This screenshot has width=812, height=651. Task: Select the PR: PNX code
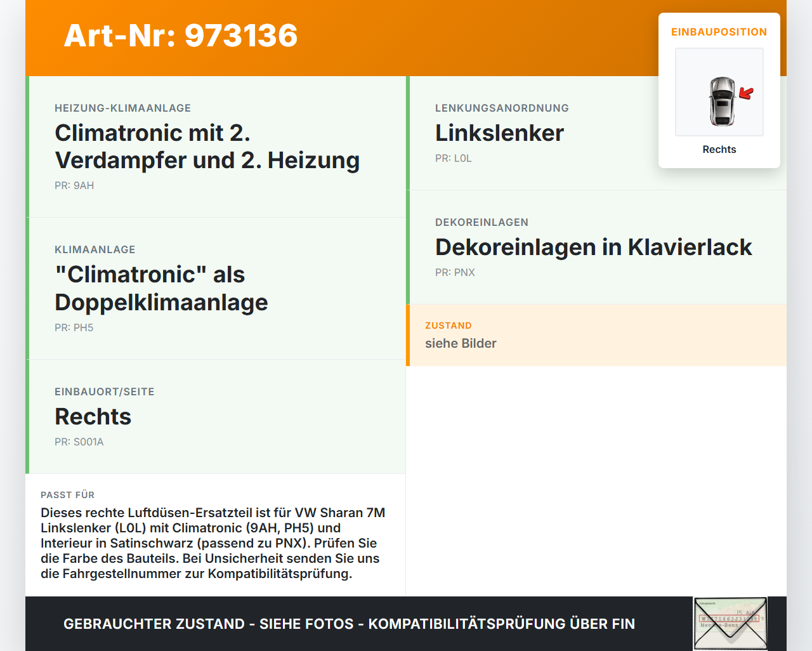tap(455, 272)
